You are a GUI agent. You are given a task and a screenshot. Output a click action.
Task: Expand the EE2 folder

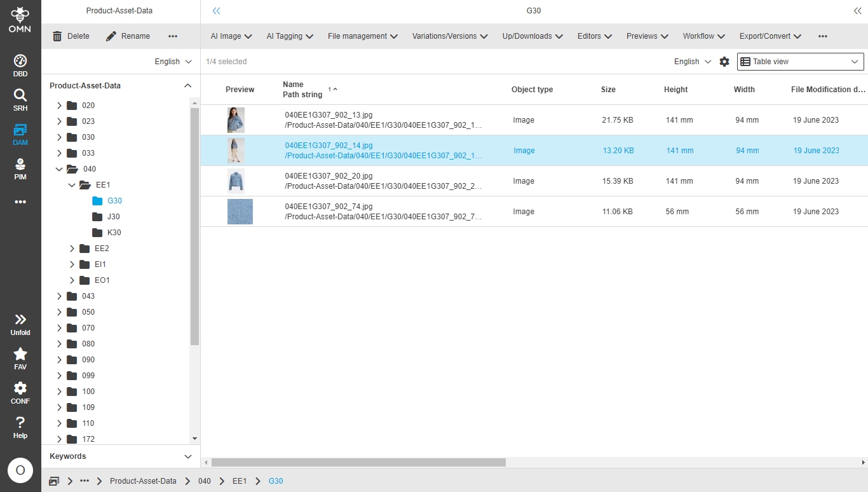pyautogui.click(x=72, y=249)
